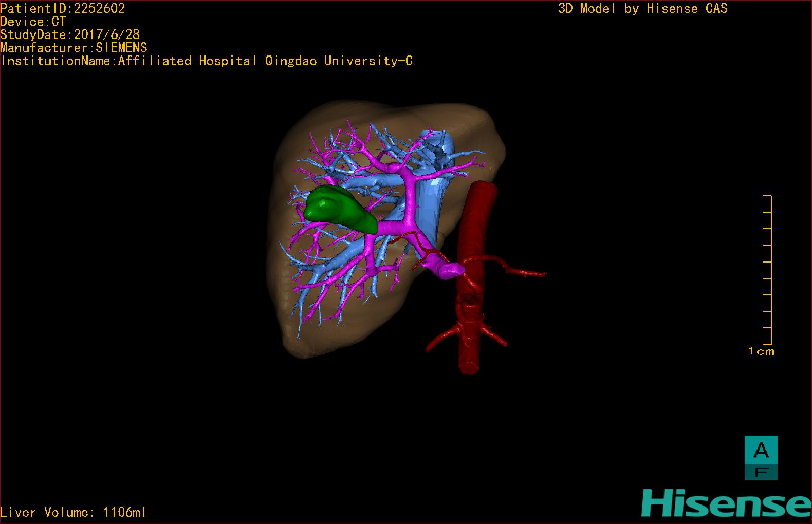
Task: Click the StudyDate:2017/6/28 text
Action: (x=70, y=34)
